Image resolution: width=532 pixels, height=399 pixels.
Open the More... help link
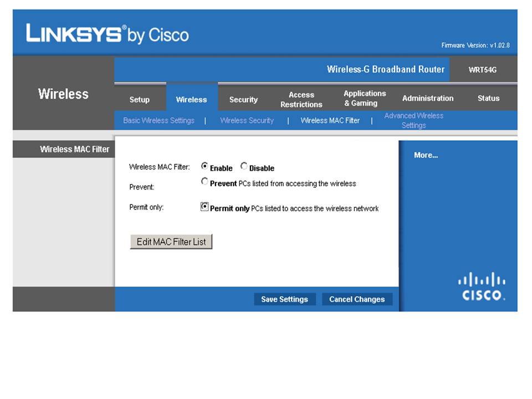[426, 155]
